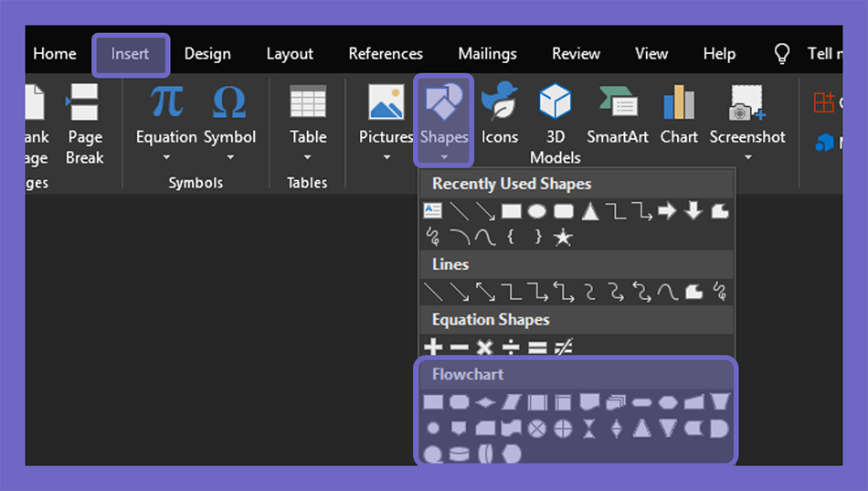Image resolution: width=868 pixels, height=491 pixels.
Task: Open the Icons gallery button
Action: pos(499,113)
